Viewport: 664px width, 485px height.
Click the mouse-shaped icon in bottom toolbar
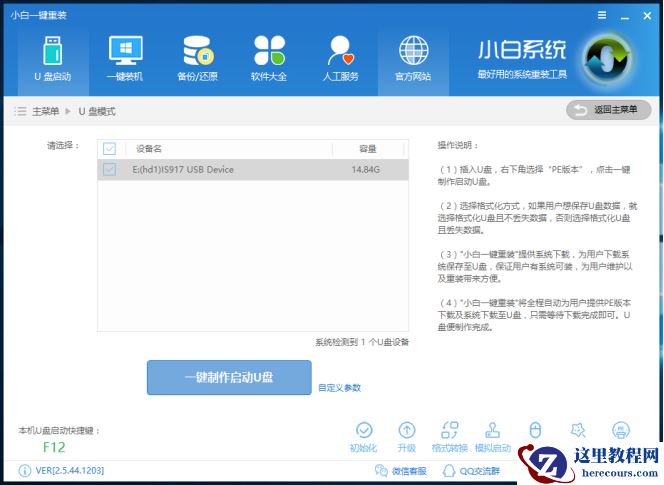(x=535, y=430)
